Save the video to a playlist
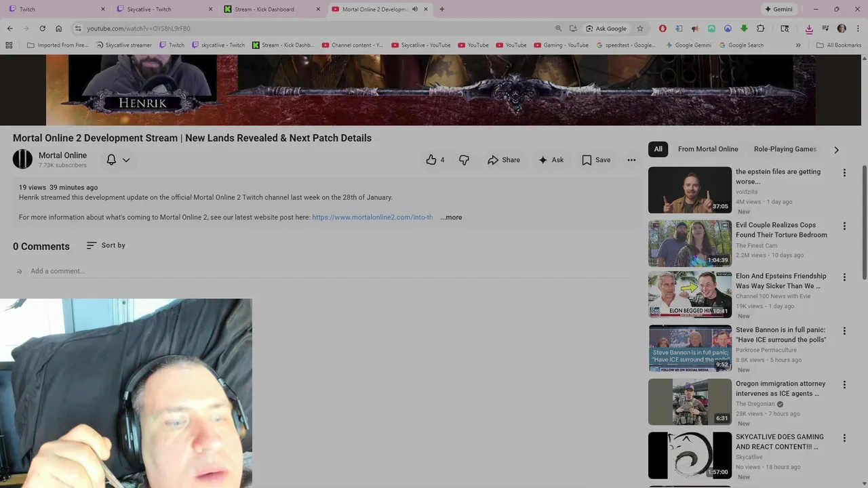The image size is (868, 488). (596, 160)
